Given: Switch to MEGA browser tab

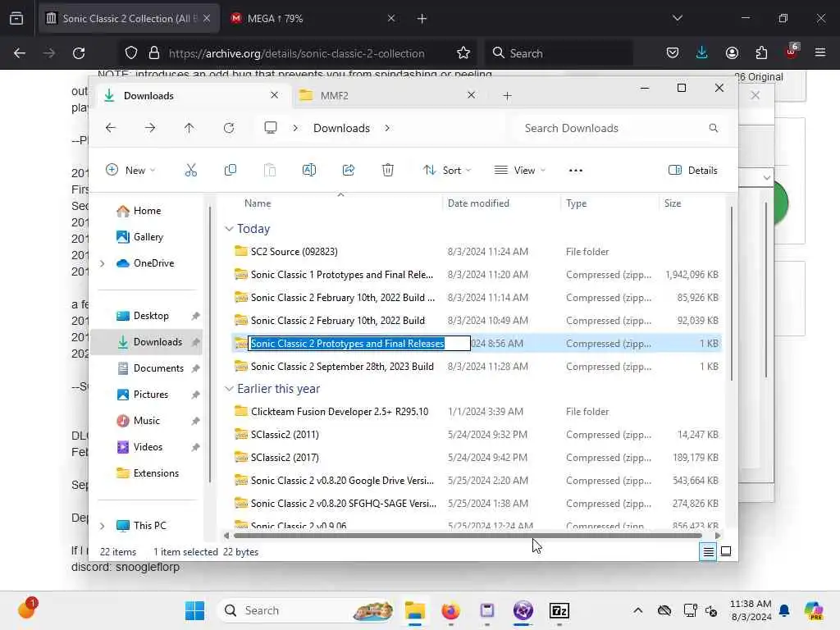Looking at the screenshot, I should pos(312,18).
